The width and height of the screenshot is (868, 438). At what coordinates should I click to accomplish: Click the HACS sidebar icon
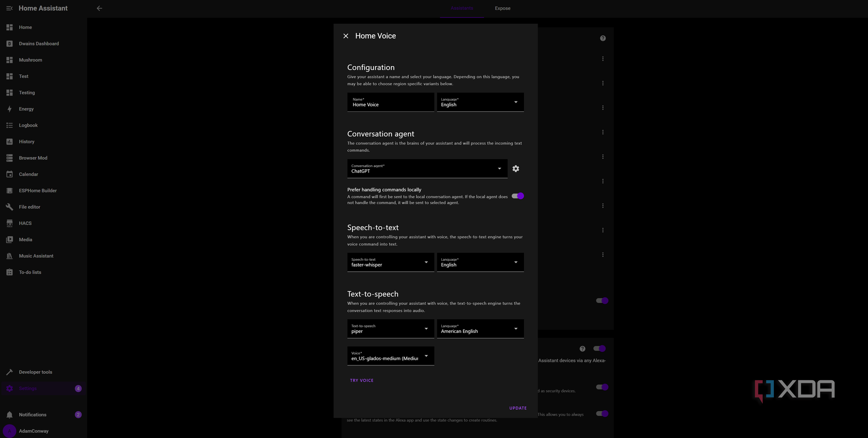(x=9, y=223)
